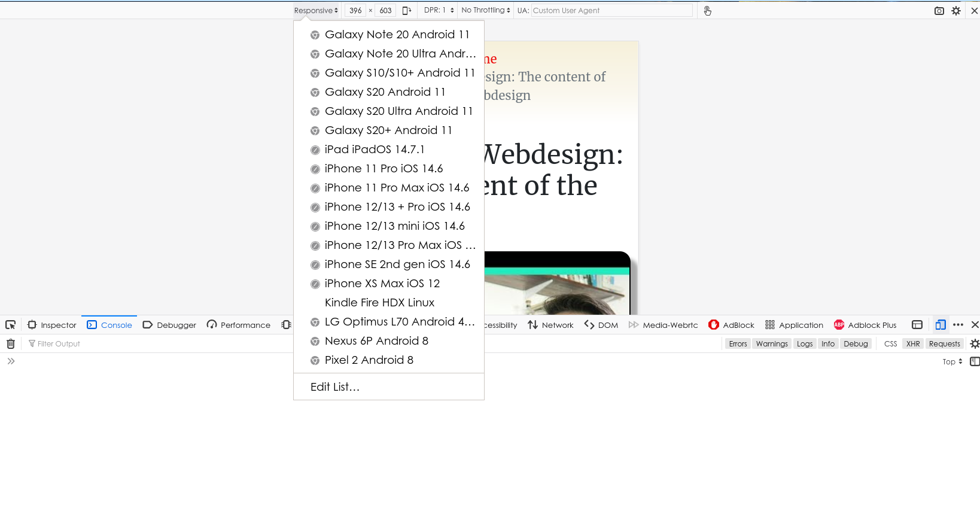Image resolution: width=980 pixels, height=508 pixels.
Task: Toggle the CSS filter
Action: tap(890, 343)
